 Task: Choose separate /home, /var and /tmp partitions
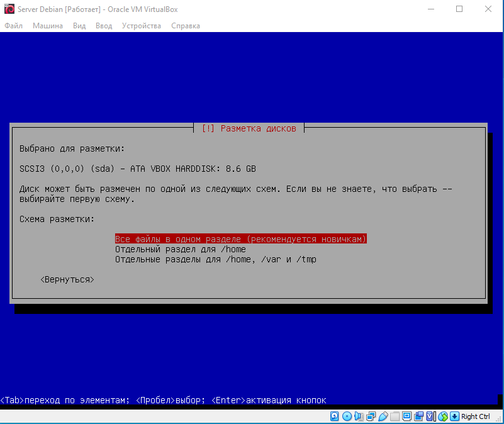pyautogui.click(x=215, y=259)
